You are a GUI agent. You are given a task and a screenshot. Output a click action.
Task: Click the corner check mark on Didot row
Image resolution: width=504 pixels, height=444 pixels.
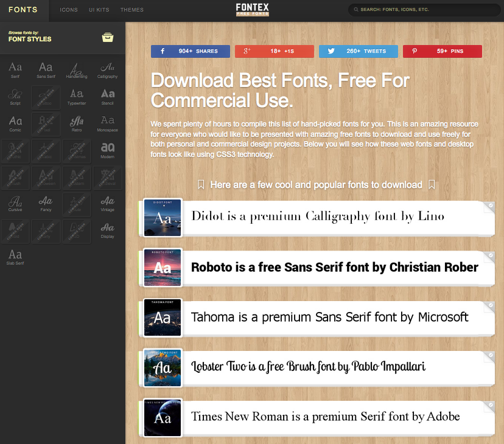point(491,206)
